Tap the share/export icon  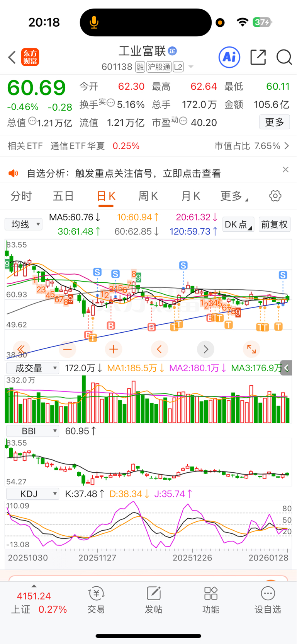pyautogui.click(x=258, y=57)
